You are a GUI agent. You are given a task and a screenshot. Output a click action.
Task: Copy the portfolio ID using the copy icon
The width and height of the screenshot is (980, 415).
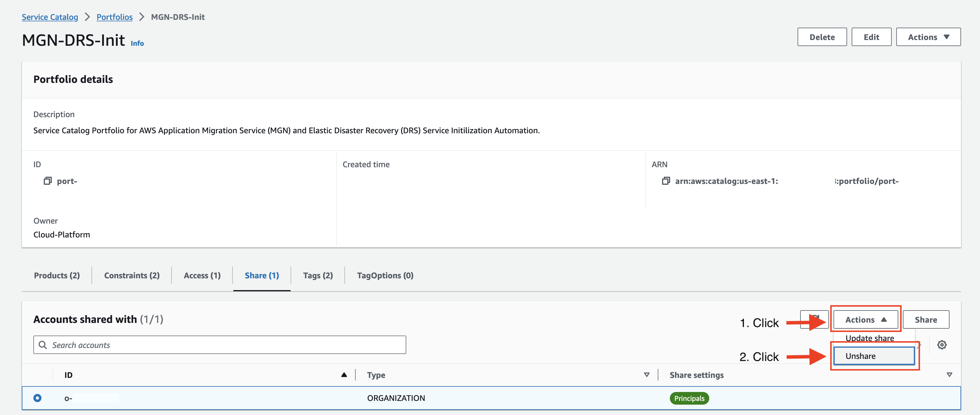pos(48,181)
